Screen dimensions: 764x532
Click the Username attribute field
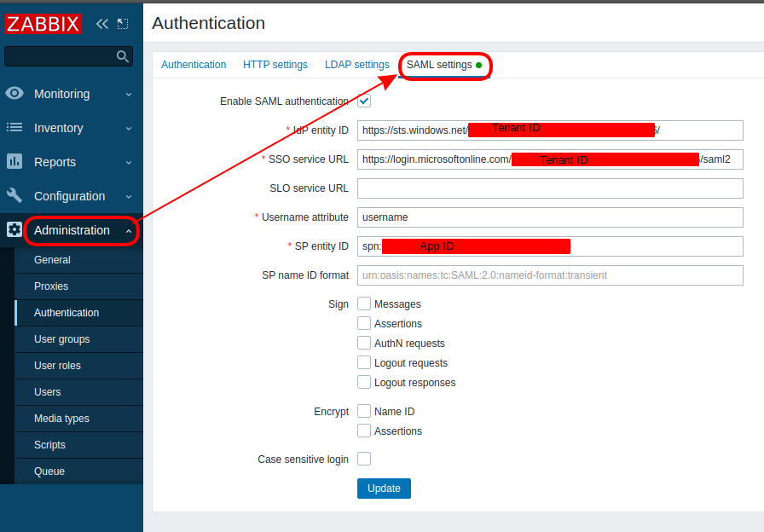(550, 217)
